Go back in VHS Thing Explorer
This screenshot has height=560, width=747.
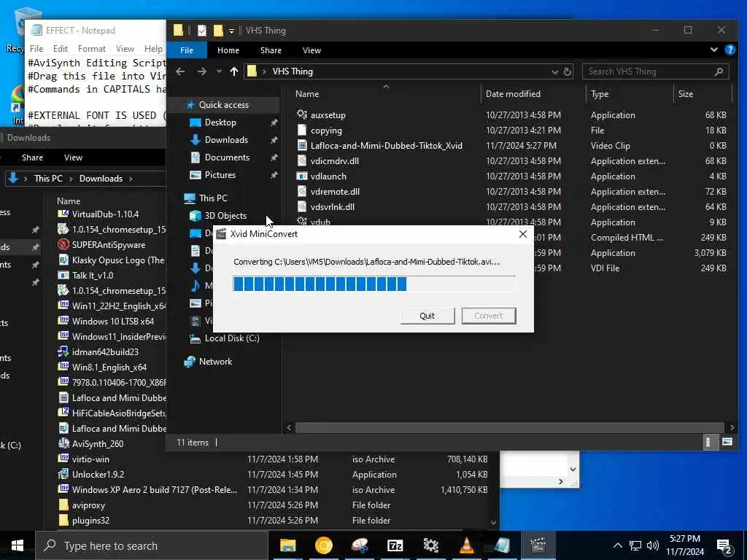tap(180, 71)
